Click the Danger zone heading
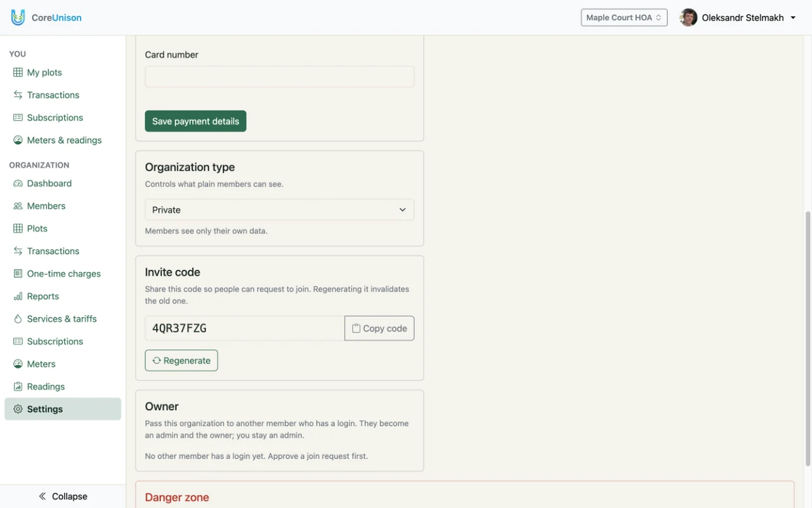812x508 pixels. click(177, 497)
